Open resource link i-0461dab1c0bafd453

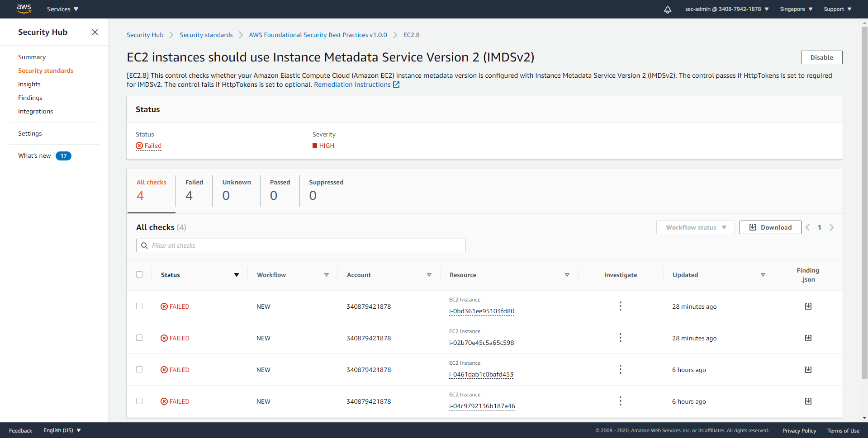pyautogui.click(x=481, y=374)
